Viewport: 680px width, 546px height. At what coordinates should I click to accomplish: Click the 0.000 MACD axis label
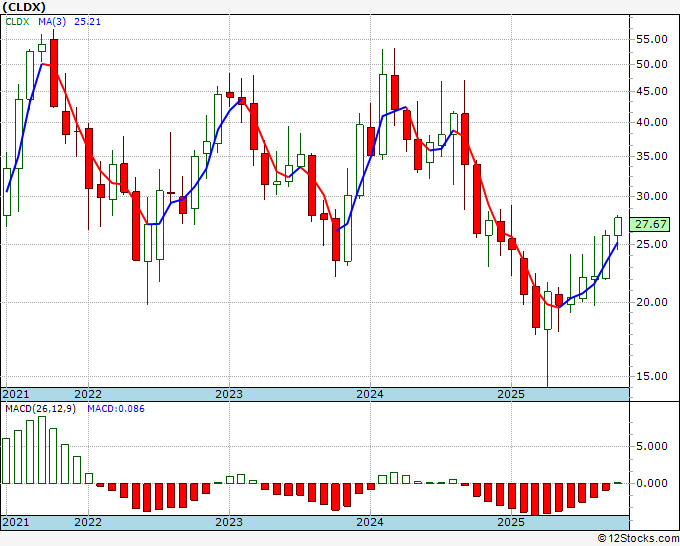click(652, 483)
